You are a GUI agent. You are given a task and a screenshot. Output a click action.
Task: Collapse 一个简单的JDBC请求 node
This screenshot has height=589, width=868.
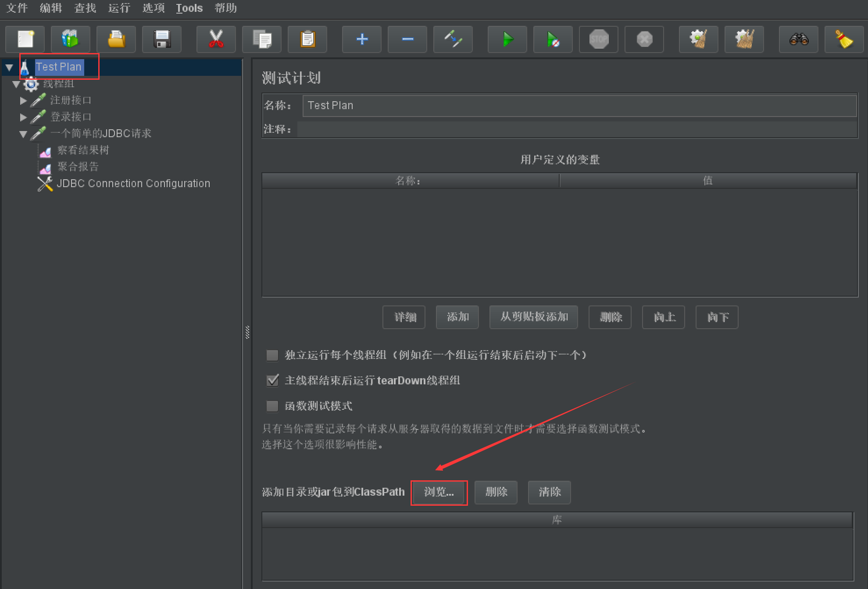click(23, 134)
